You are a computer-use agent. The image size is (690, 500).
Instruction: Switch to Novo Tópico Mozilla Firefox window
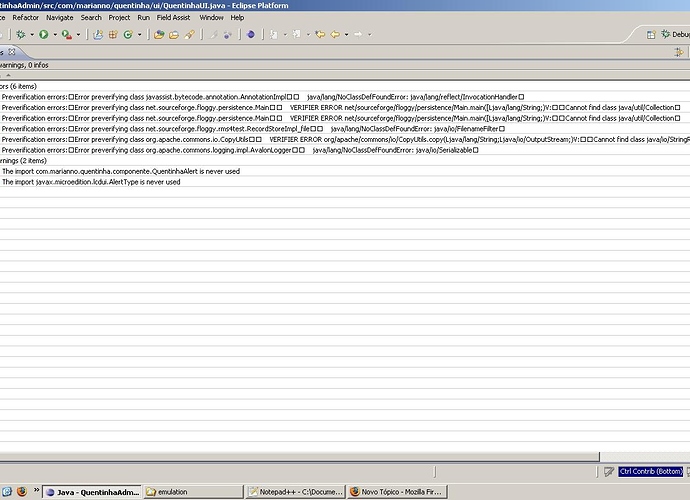click(398, 492)
